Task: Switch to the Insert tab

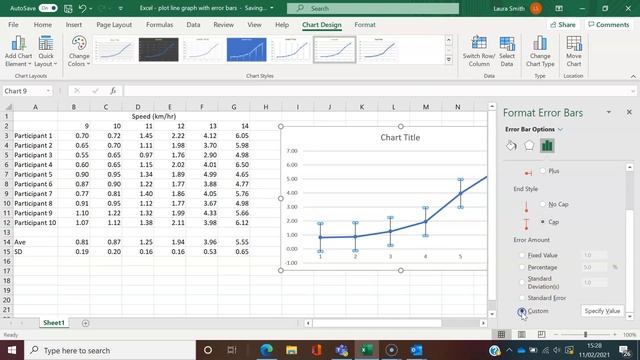Action: point(74,25)
